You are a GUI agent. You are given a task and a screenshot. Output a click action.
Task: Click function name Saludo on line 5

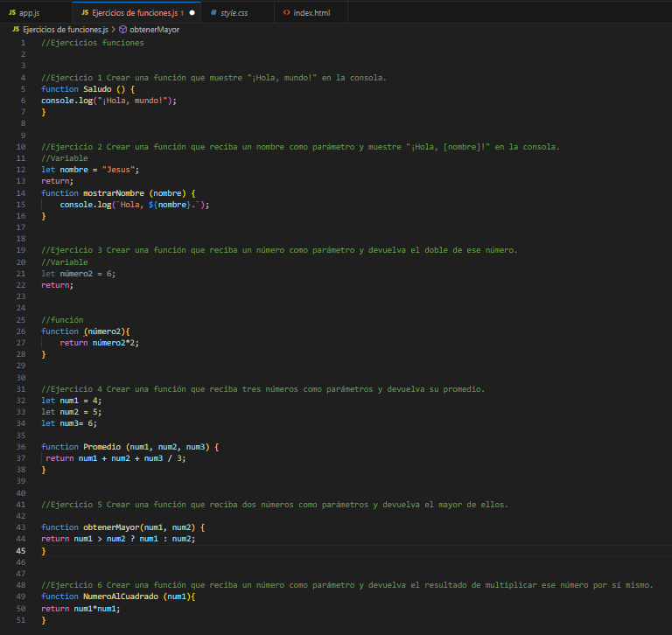(97, 89)
